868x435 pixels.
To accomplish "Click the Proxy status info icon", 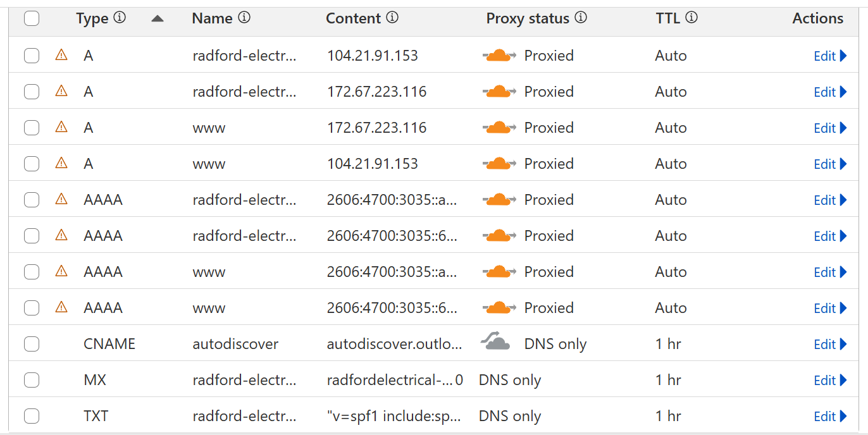I will [581, 18].
